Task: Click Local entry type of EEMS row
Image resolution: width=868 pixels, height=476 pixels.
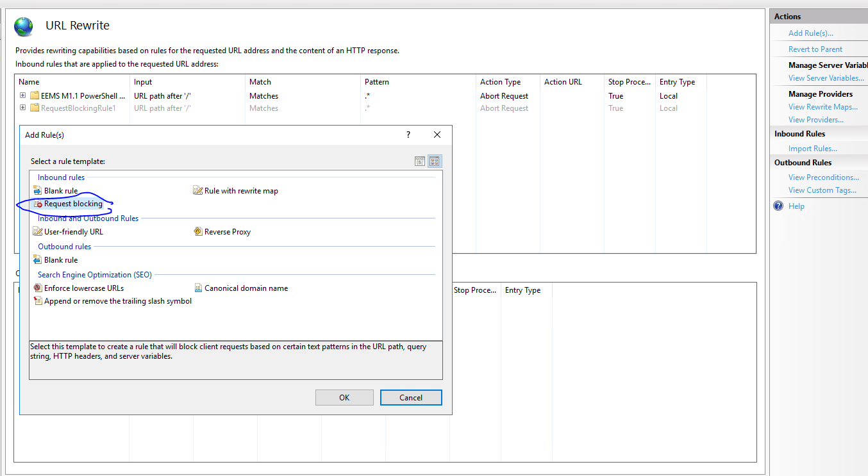Action: 669,96
